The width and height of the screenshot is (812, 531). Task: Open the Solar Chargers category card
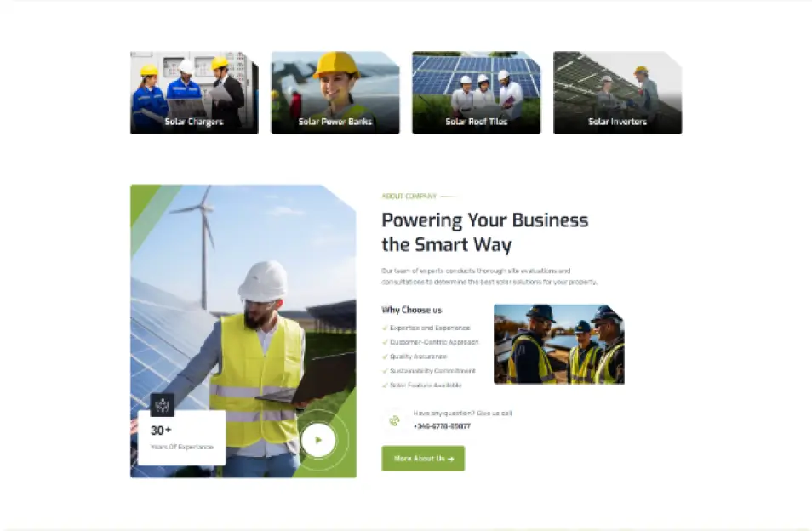194,93
